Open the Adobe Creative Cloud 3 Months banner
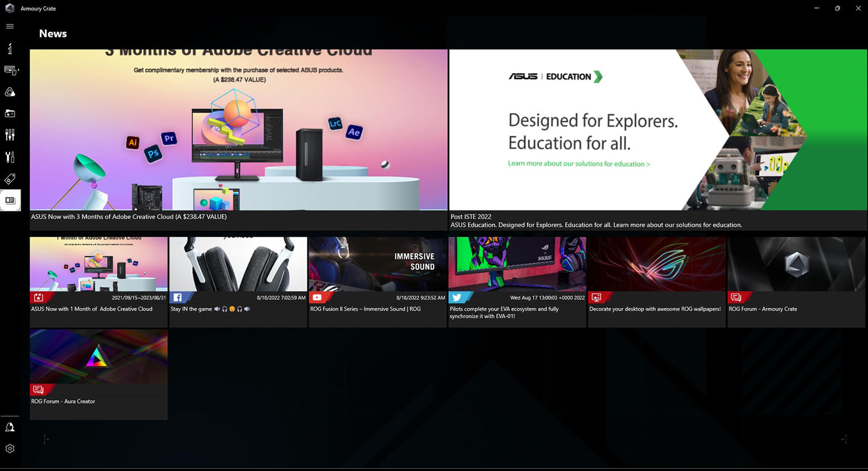868x471 pixels. 238,129
